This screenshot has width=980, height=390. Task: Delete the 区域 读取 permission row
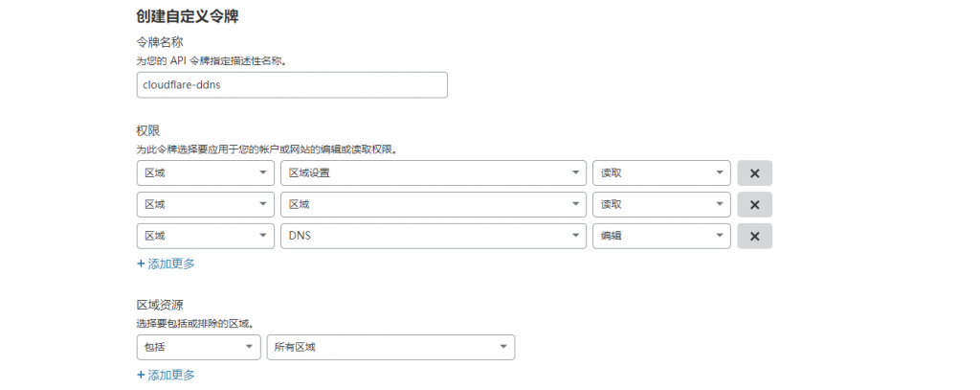pos(754,205)
